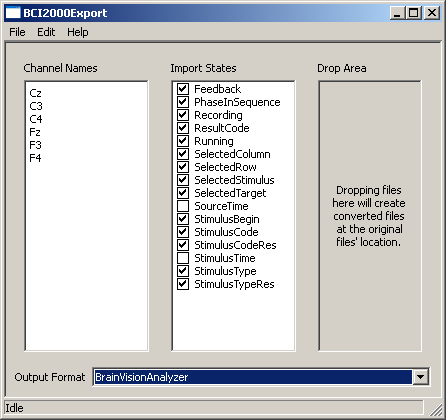
Task: Select channel name C3
Action: (x=36, y=106)
